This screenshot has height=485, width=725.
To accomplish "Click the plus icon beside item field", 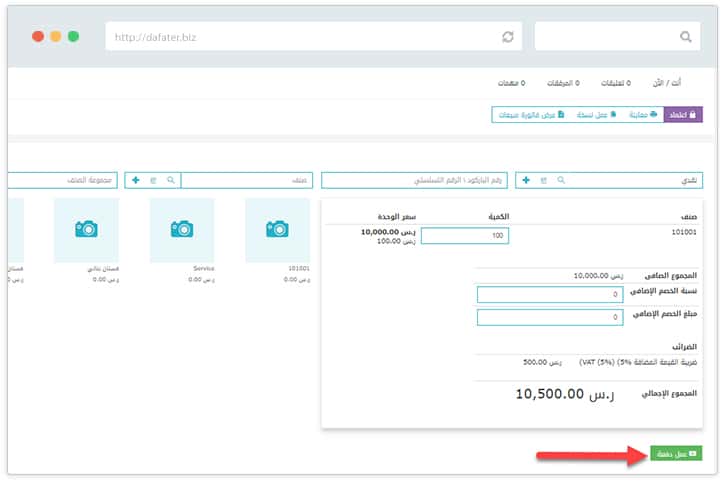I will (x=136, y=180).
